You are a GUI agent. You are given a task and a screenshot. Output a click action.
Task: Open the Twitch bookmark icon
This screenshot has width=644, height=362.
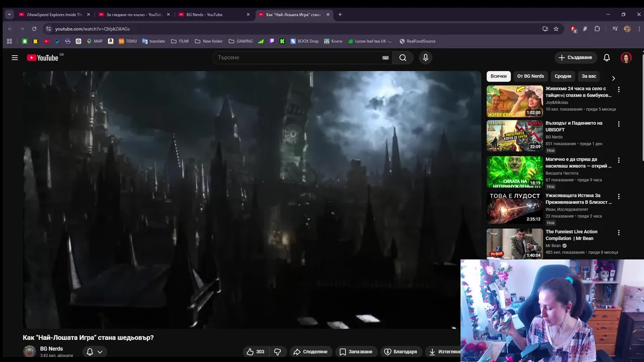(x=272, y=41)
